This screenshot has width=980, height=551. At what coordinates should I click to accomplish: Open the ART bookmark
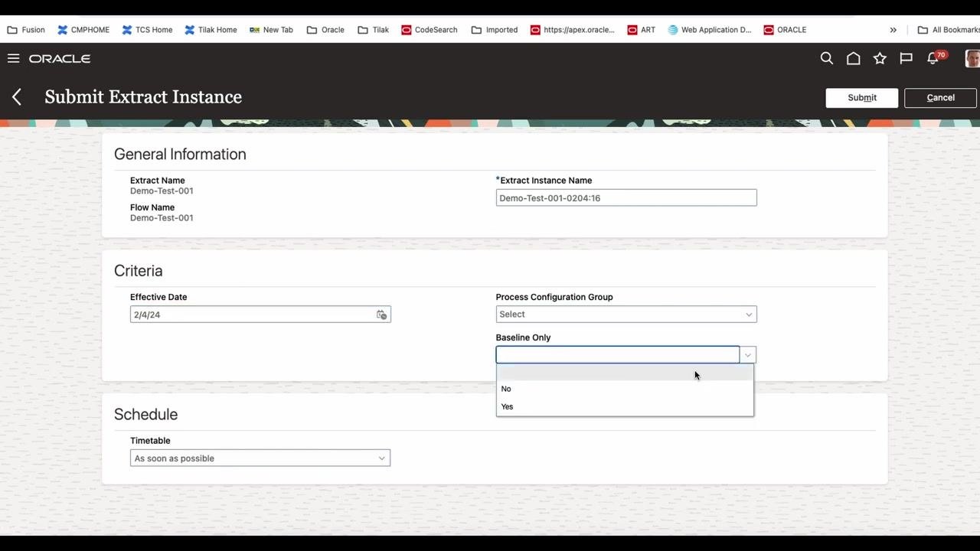641,30
